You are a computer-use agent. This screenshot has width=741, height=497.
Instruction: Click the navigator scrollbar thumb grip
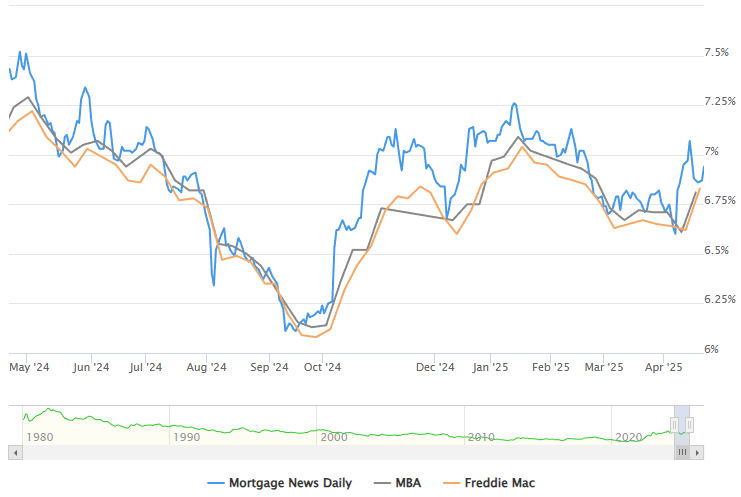tap(683, 452)
